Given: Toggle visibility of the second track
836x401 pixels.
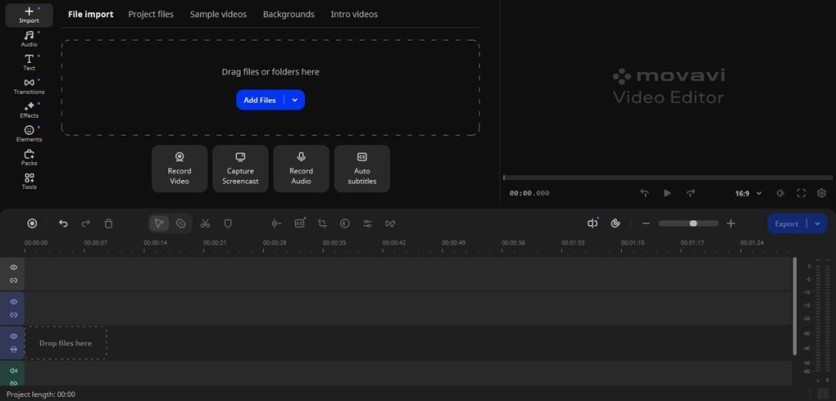Looking at the screenshot, I should [14, 302].
